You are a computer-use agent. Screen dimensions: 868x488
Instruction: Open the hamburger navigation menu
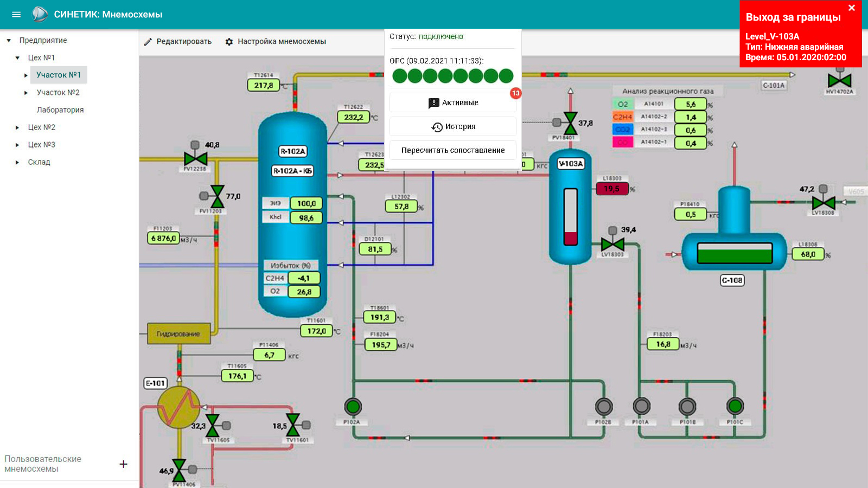coord(16,15)
